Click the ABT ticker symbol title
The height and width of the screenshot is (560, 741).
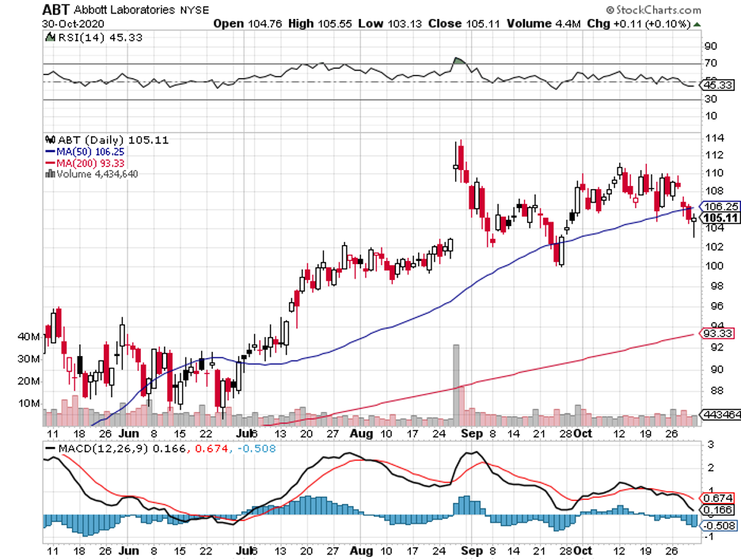pos(55,9)
